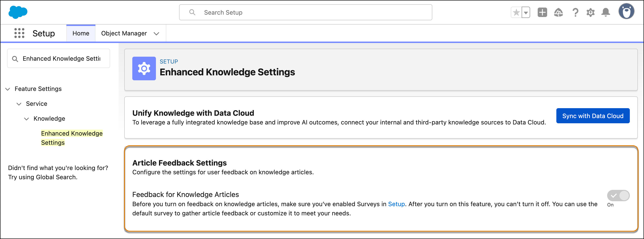The image size is (644, 239).
Task: Click the Service label in tree
Action: [x=37, y=103]
